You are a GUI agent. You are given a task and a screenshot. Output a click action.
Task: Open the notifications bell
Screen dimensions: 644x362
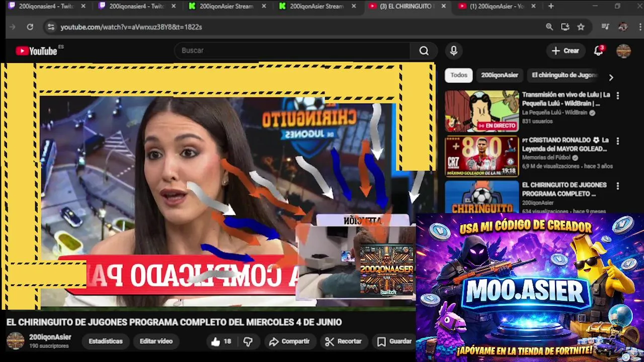598,51
